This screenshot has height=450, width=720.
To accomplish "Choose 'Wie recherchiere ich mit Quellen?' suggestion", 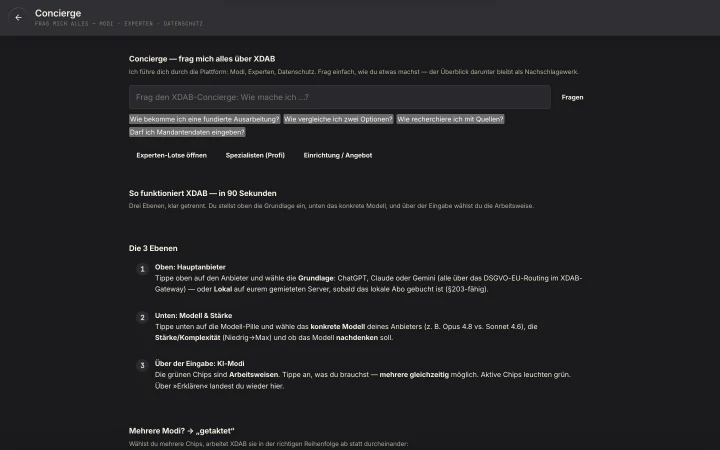I will [x=450, y=119].
